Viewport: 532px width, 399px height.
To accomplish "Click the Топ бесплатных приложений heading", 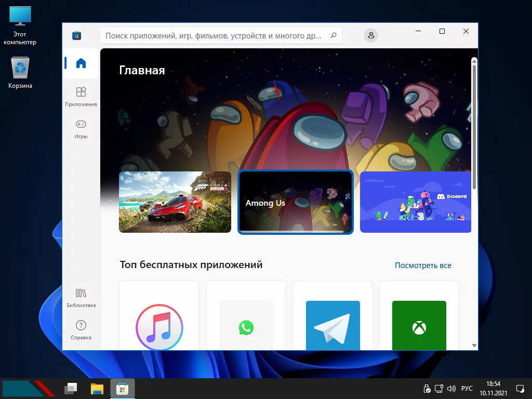I will (x=191, y=264).
